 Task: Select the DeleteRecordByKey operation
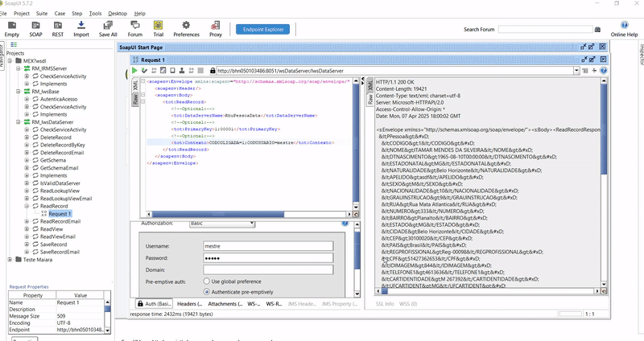(x=63, y=145)
